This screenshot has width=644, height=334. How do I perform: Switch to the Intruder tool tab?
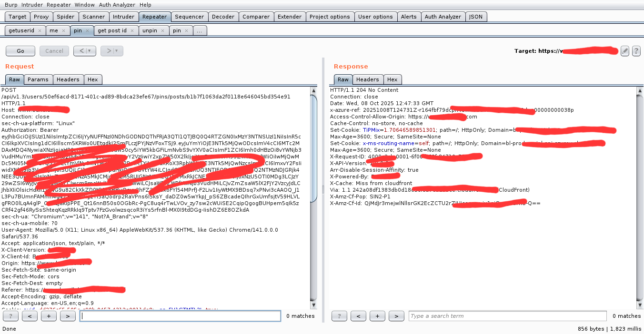[123, 17]
